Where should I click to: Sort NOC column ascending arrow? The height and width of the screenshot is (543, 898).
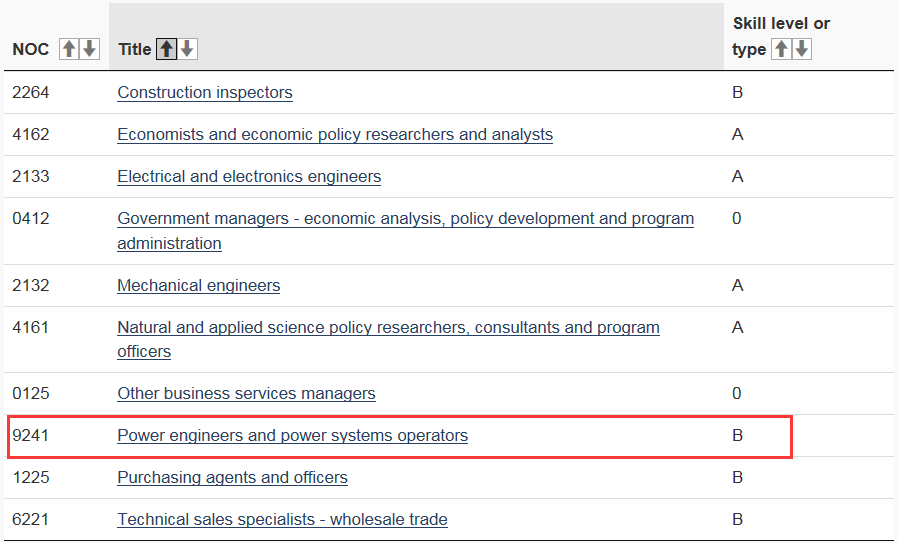[x=69, y=49]
